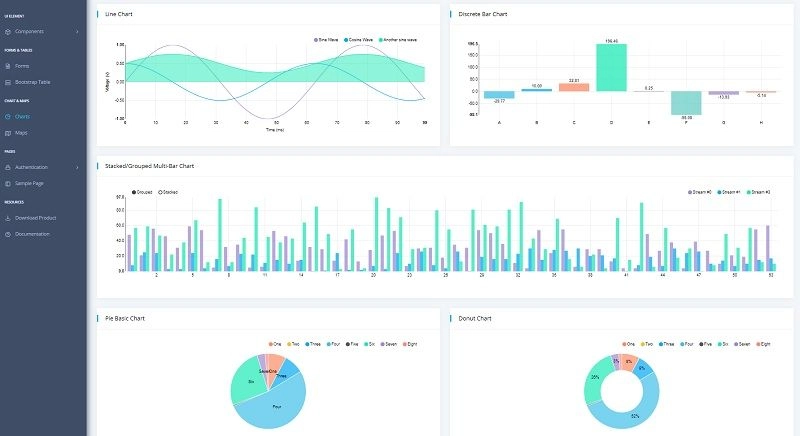The height and width of the screenshot is (436, 800).
Task: Click the Bootstrap Table icon in sidebar
Action: click(x=8, y=82)
